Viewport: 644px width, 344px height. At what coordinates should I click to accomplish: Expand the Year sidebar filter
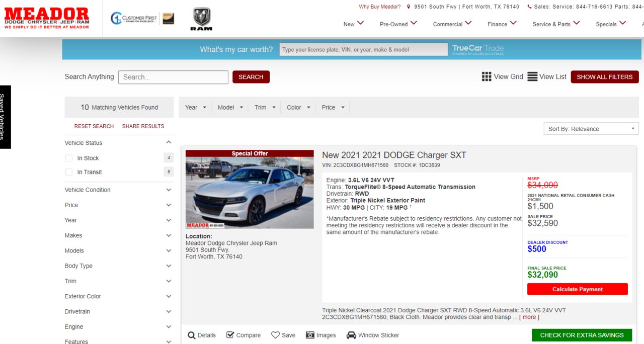coord(169,220)
